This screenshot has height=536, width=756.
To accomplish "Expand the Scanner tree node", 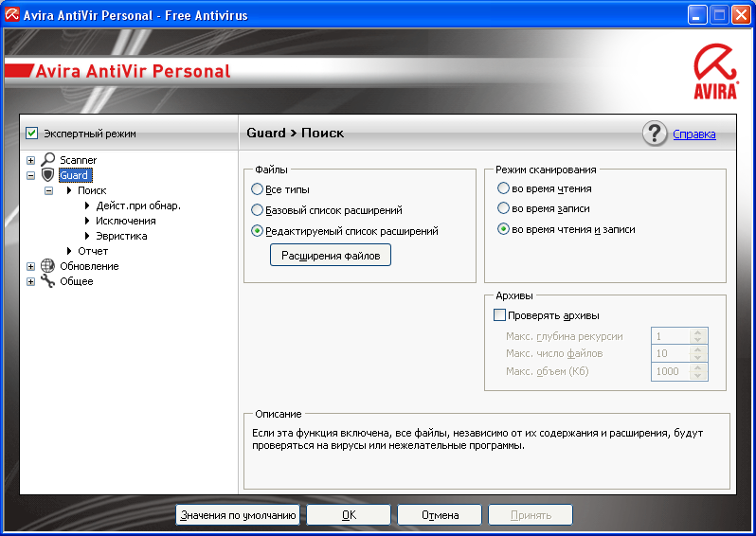I will click(x=31, y=160).
